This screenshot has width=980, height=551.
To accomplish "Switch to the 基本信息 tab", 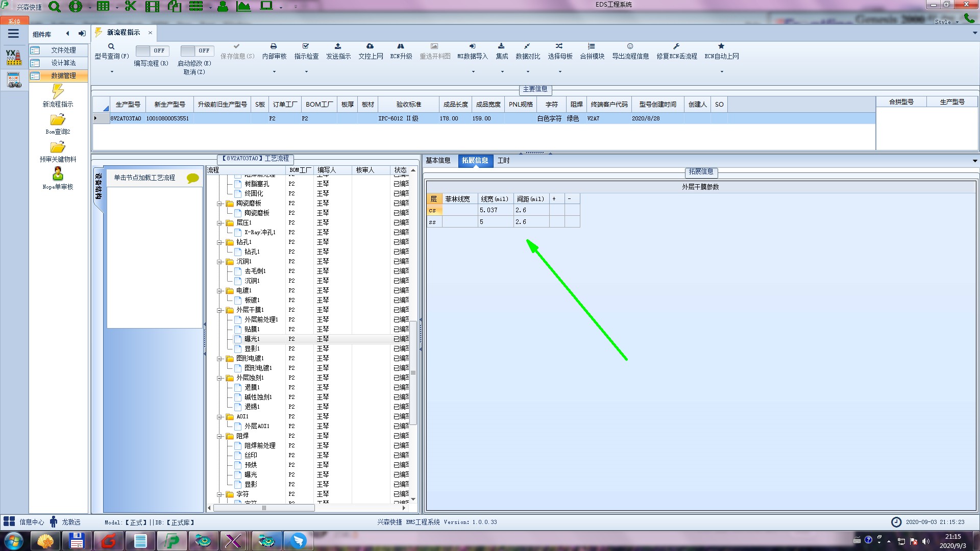I will (438, 161).
